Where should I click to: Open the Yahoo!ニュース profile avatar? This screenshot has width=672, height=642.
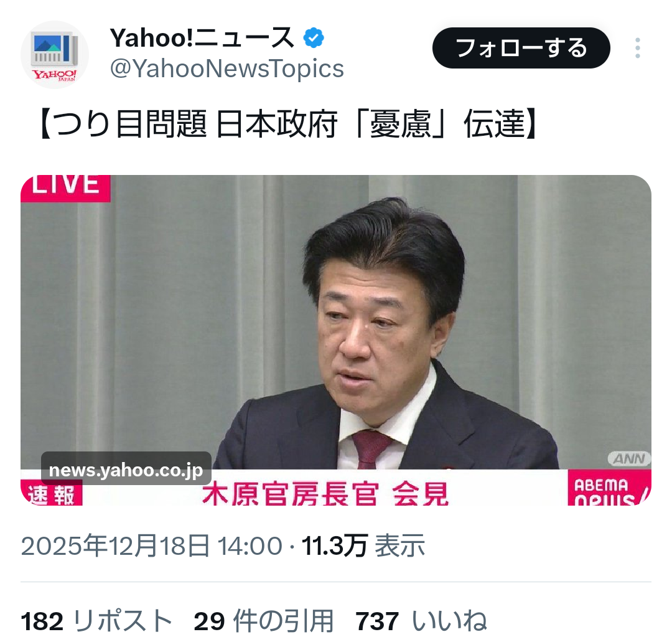point(54,54)
